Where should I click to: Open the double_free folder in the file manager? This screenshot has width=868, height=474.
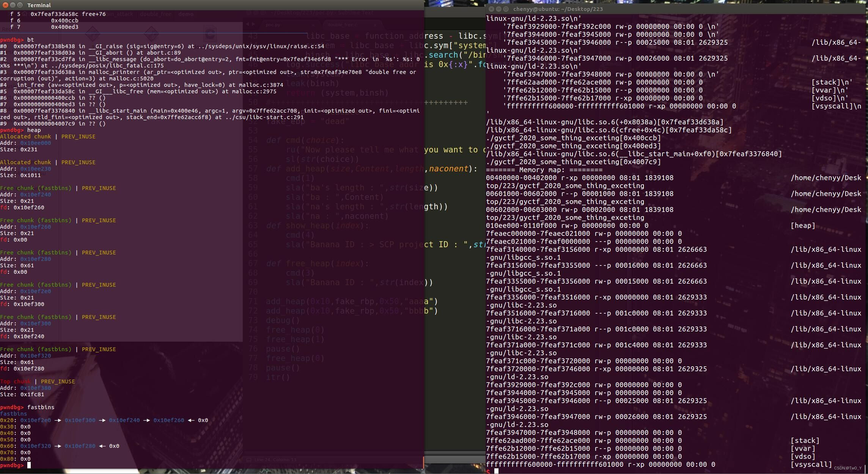[x=155, y=14]
